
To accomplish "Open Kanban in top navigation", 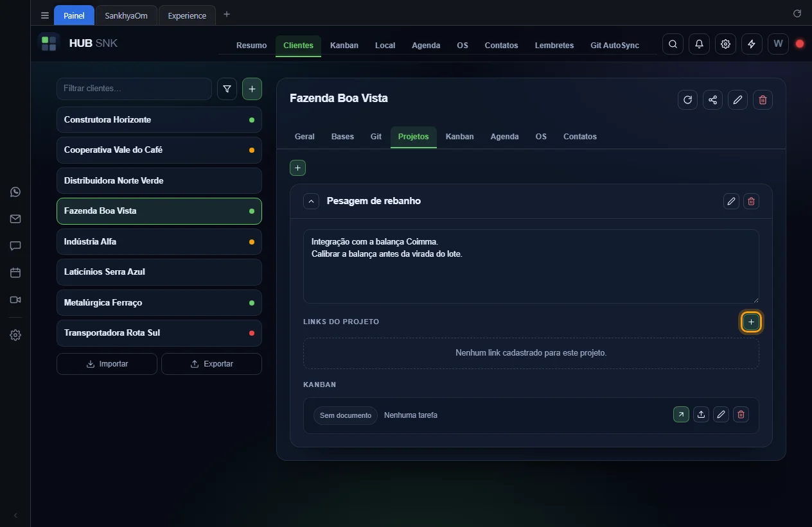I will 344,46.
